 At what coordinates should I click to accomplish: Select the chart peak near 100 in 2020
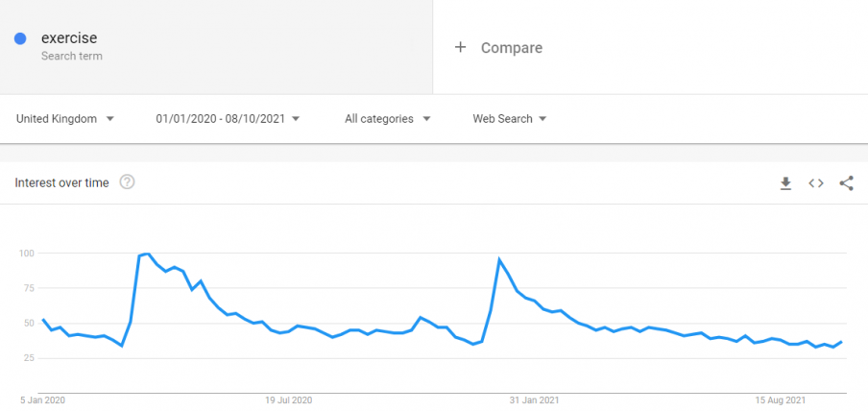[x=147, y=254]
